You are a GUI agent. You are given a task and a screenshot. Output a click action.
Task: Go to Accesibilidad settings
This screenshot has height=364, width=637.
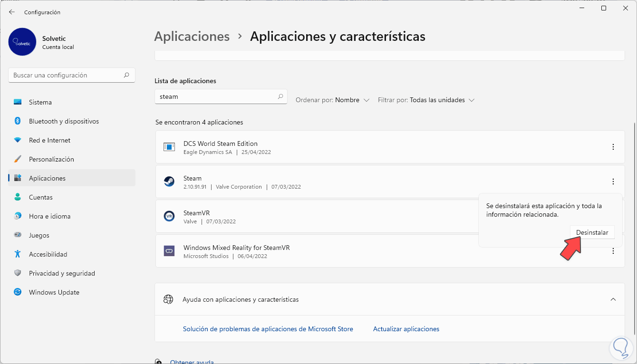coord(72,254)
